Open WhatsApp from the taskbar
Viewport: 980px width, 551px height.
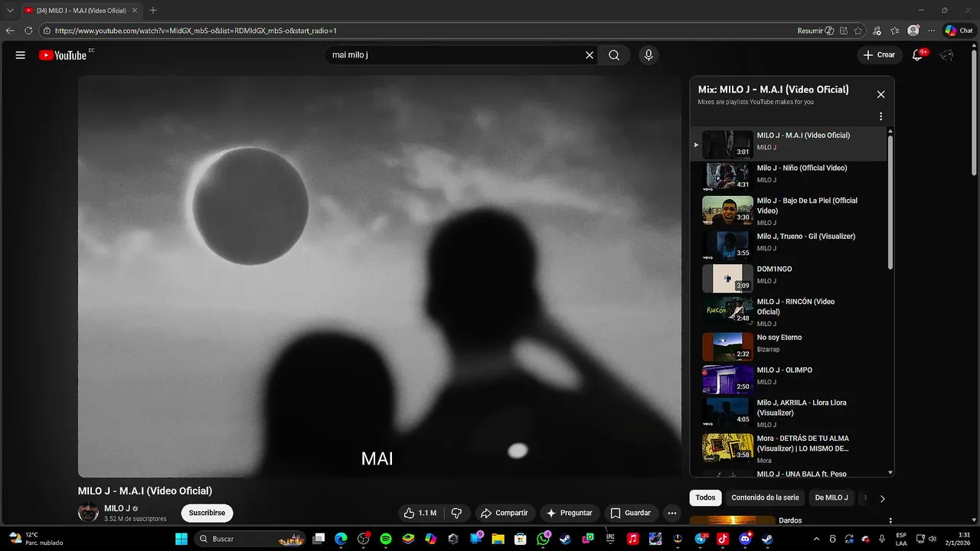point(544,539)
